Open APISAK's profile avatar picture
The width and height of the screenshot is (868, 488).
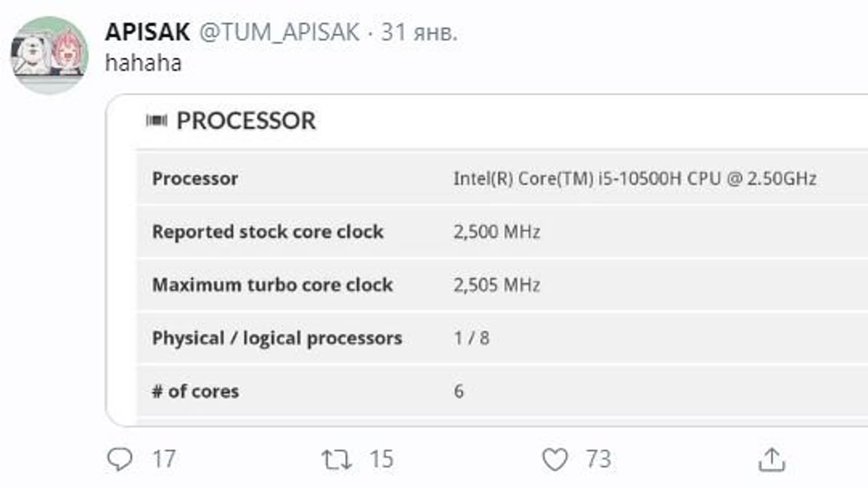pyautogui.click(x=49, y=55)
